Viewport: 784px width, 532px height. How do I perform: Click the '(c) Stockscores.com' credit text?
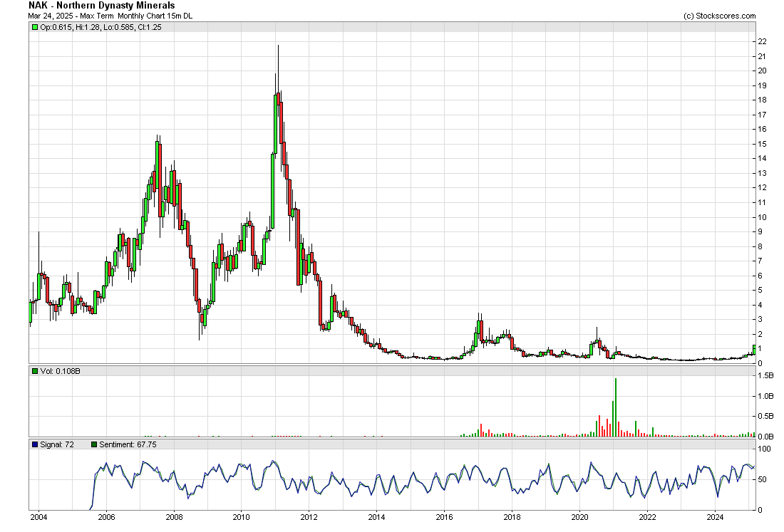pyautogui.click(x=720, y=16)
